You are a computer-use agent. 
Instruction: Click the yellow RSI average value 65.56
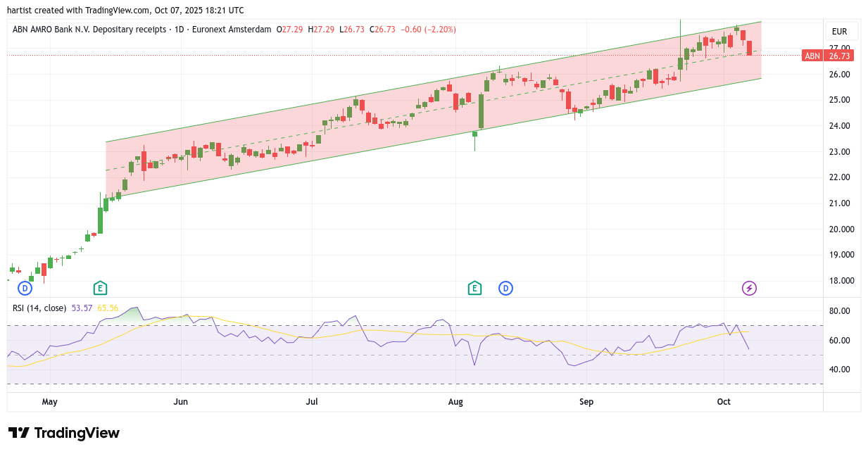click(108, 308)
